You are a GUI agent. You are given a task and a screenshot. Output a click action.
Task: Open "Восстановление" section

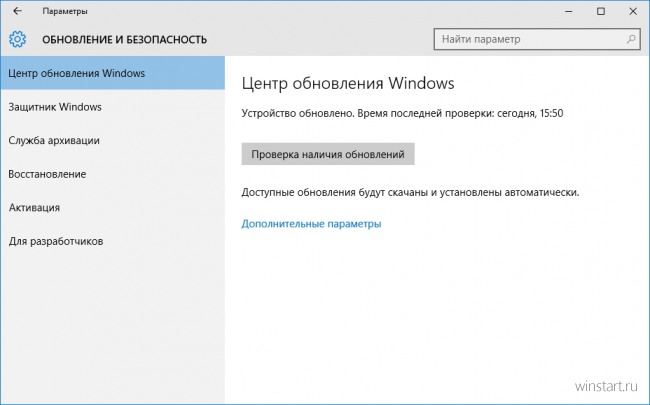click(x=112, y=174)
